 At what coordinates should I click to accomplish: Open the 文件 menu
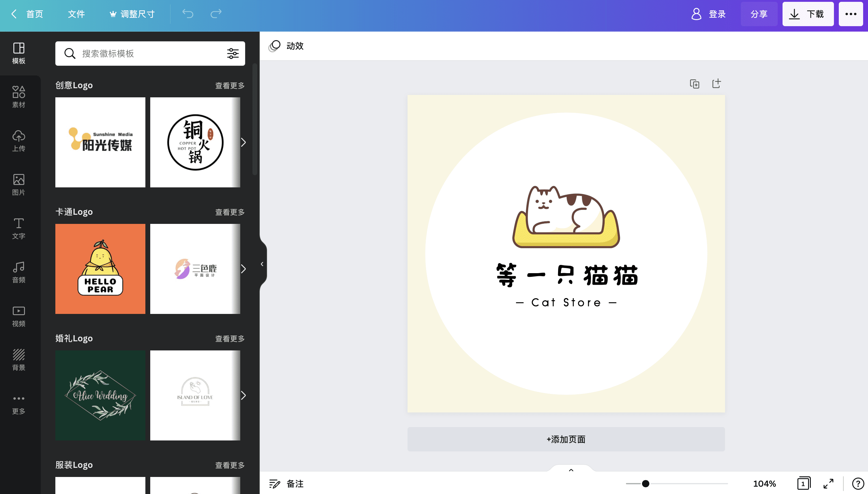point(76,14)
